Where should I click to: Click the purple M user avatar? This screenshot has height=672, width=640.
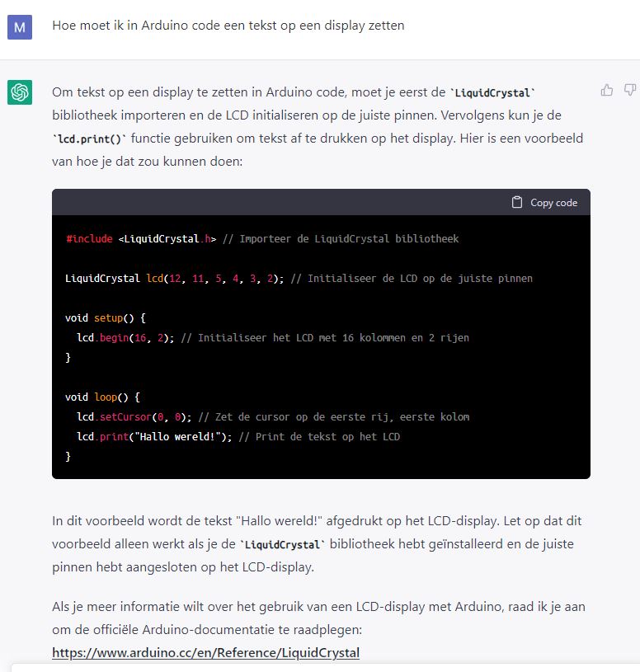coord(20,27)
